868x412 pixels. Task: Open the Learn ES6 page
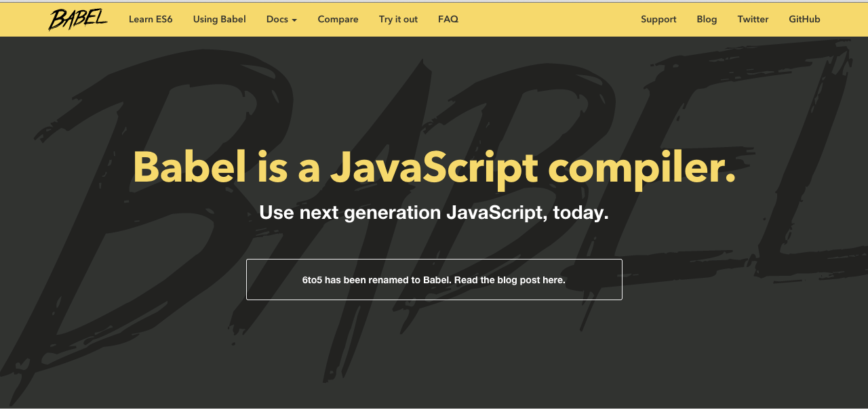click(151, 19)
